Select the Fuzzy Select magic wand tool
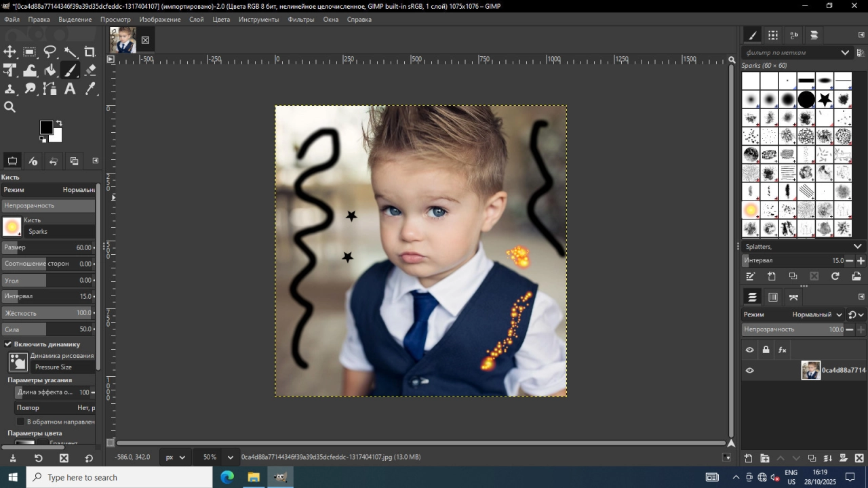 pos(71,52)
